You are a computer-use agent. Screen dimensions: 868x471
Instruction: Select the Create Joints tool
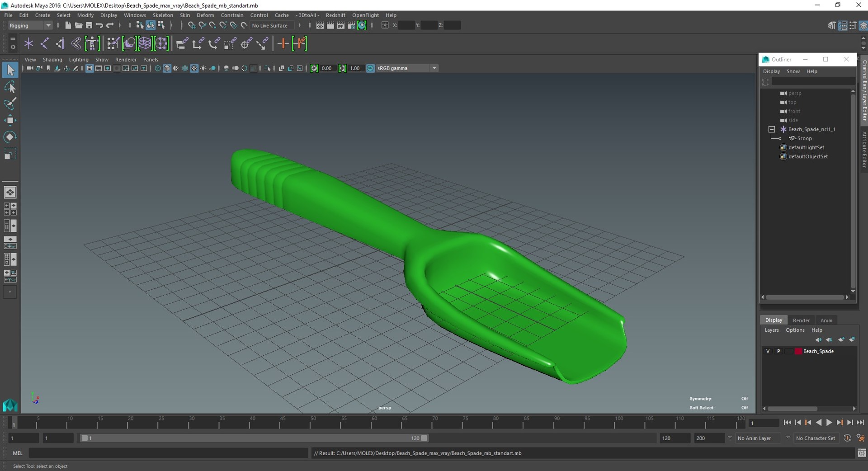(44, 43)
